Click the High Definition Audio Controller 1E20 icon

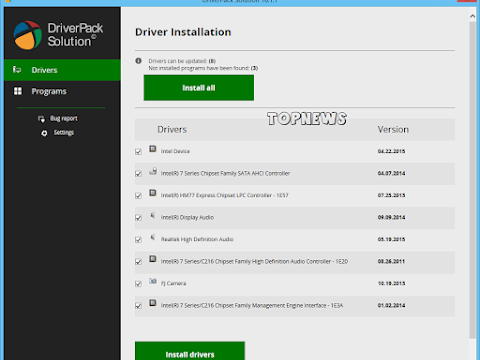(x=153, y=259)
